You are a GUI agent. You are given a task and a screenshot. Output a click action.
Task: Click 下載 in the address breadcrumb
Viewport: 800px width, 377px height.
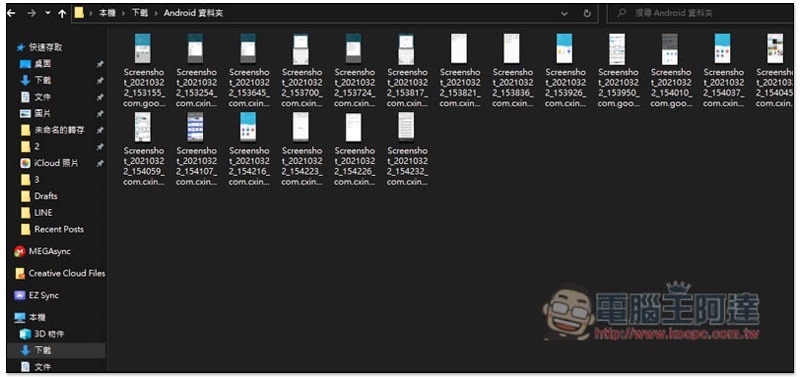click(140, 13)
